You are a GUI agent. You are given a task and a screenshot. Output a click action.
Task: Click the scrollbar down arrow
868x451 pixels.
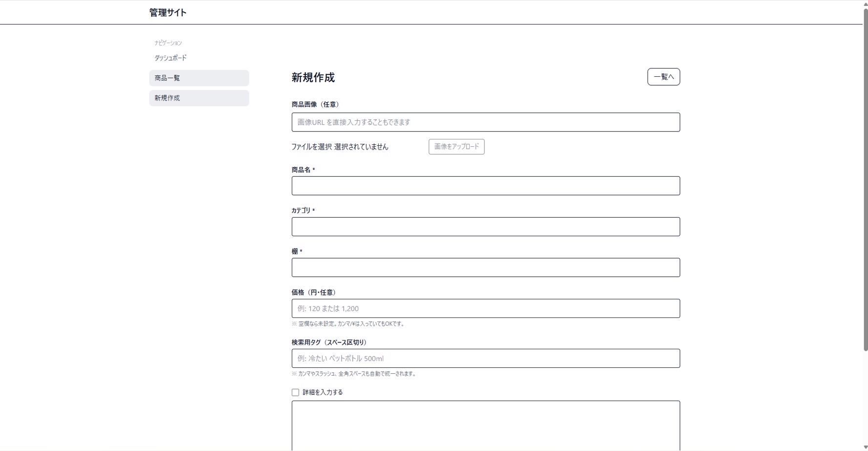[x=865, y=447]
